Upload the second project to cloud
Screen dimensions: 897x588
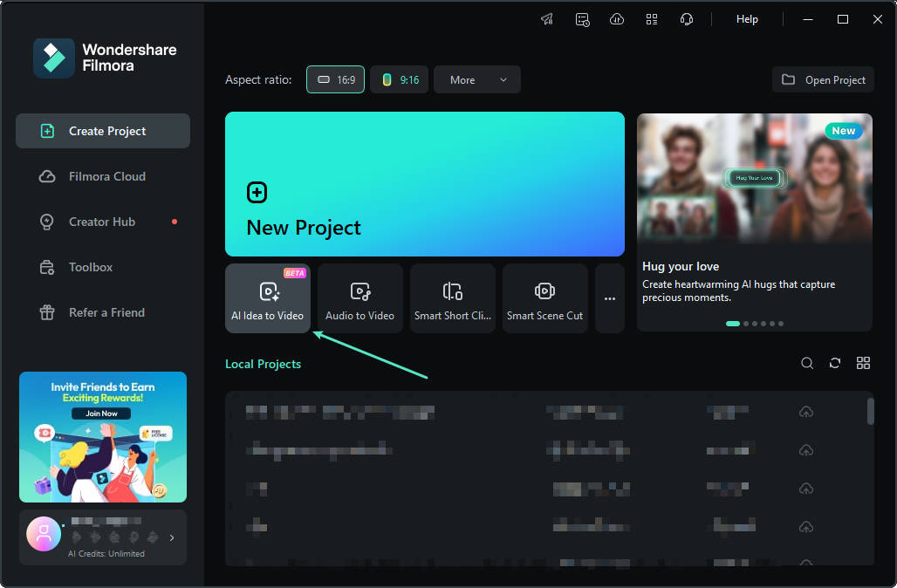click(x=806, y=451)
